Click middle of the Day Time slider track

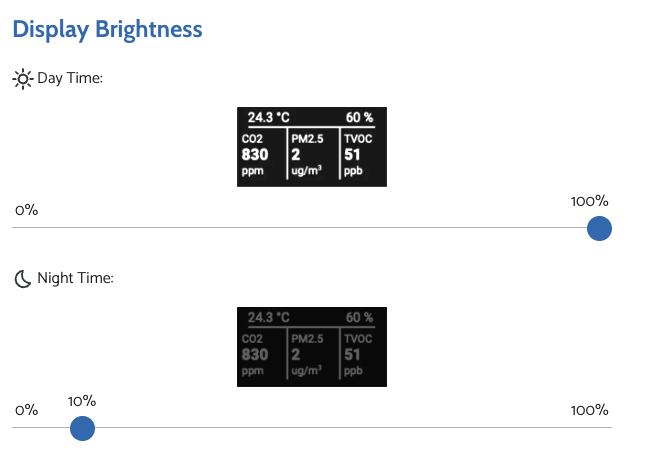click(311, 228)
